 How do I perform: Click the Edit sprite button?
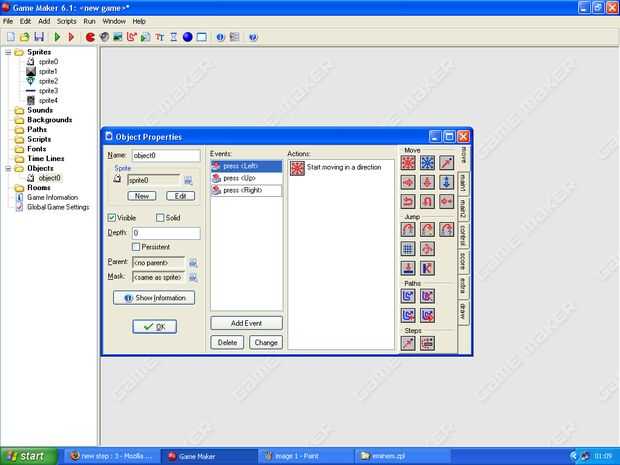[180, 196]
